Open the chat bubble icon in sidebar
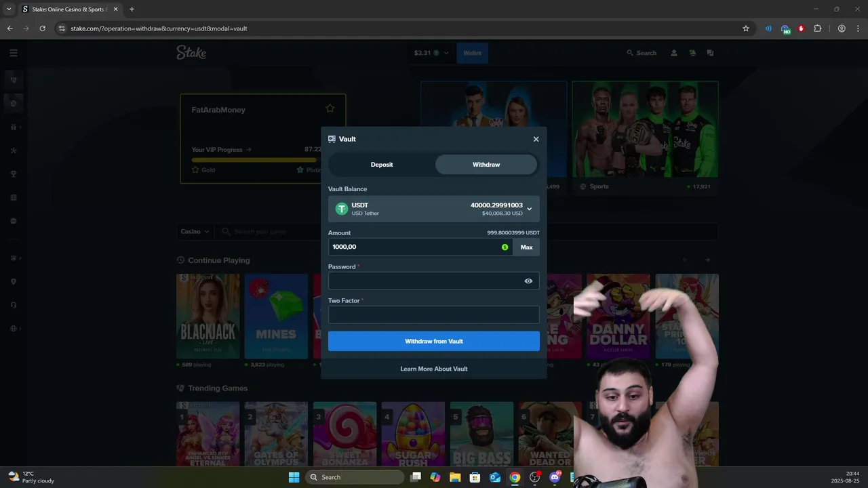 point(14,221)
